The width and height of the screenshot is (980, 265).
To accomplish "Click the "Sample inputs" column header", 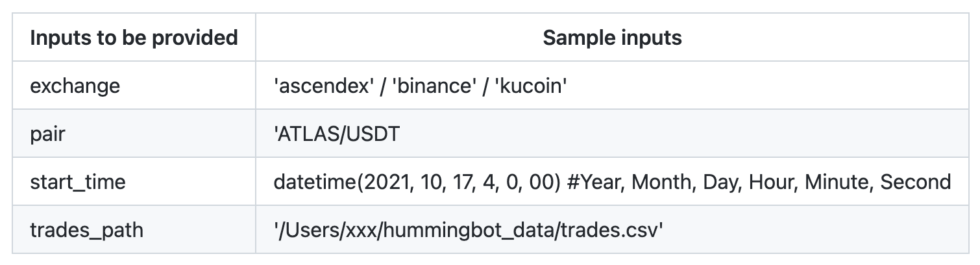I will [x=612, y=38].
